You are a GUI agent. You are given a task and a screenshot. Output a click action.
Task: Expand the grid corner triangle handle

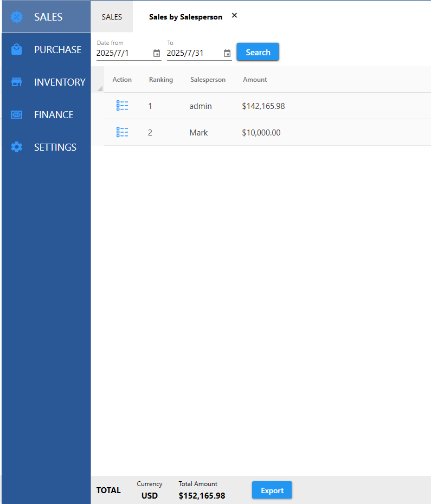coord(99,88)
